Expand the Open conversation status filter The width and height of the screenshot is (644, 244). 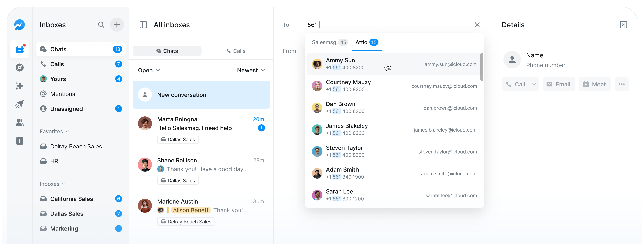pyautogui.click(x=149, y=70)
